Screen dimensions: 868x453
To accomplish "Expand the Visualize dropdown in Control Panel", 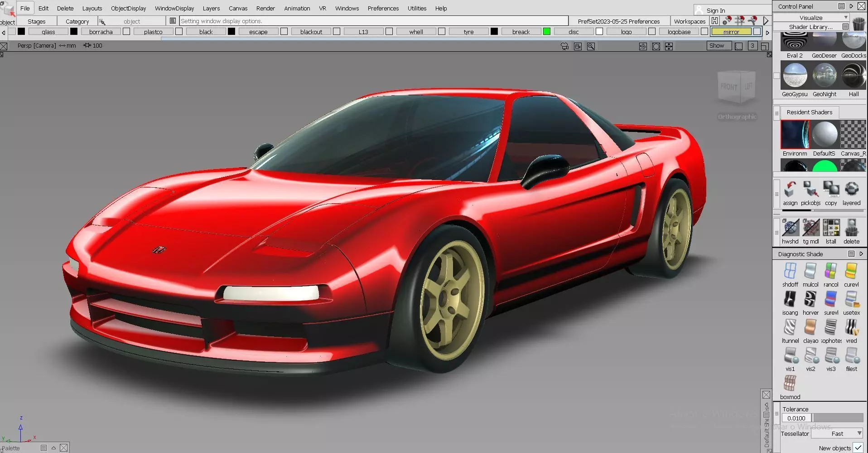I will (x=811, y=17).
